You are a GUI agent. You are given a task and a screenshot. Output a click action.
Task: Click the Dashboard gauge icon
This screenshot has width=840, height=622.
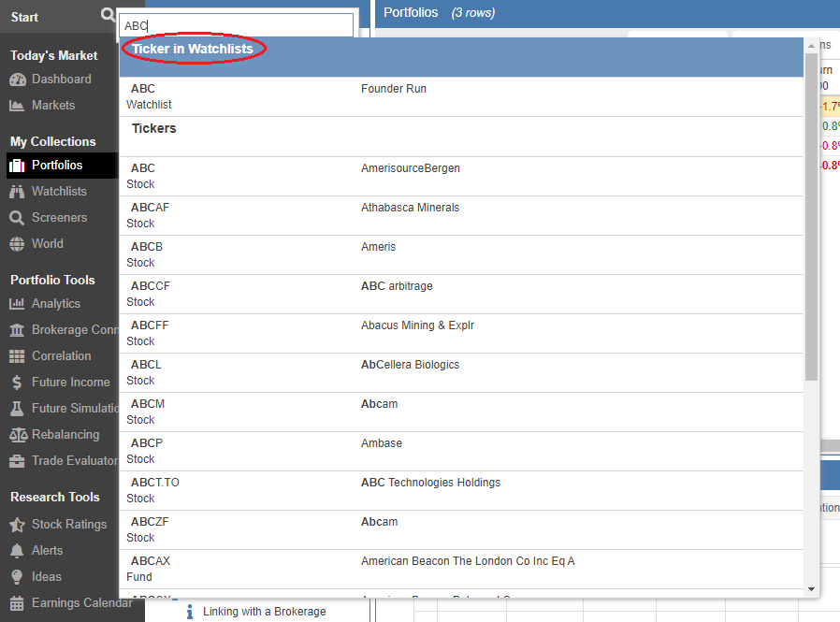coord(17,80)
